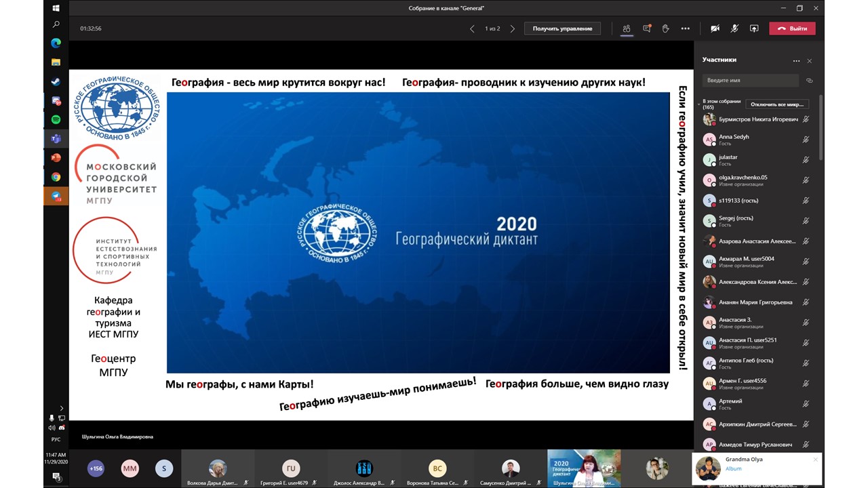
Task: Show the participants panel icon
Action: coord(627,28)
